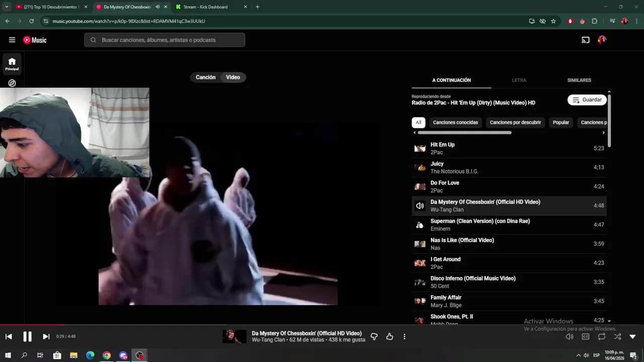Screen dimensions: 644x362
Task: Open the SIMILARES tab
Action: pyautogui.click(x=579, y=80)
